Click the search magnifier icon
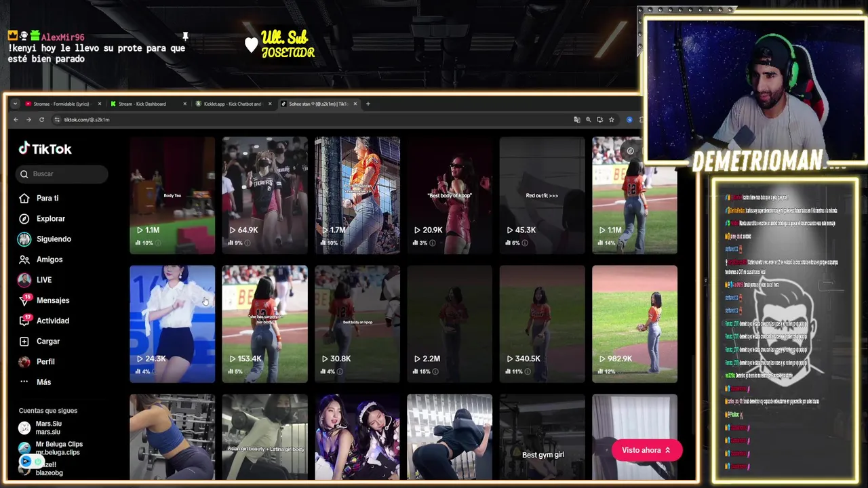This screenshot has height=488, width=868. coord(24,174)
